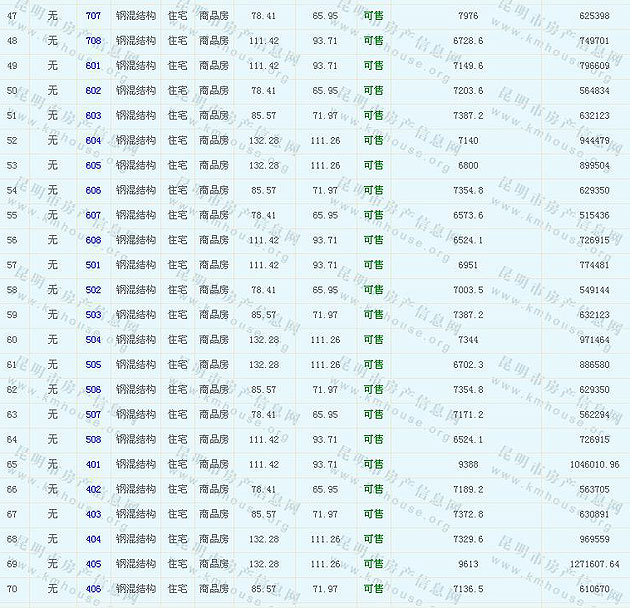
Task: Select room 506 link
Action: 93,390
